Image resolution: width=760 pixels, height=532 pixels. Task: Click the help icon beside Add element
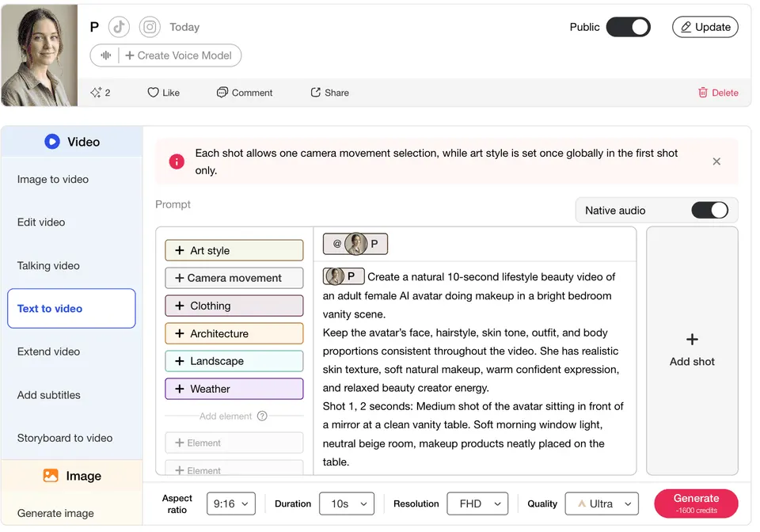coord(262,416)
